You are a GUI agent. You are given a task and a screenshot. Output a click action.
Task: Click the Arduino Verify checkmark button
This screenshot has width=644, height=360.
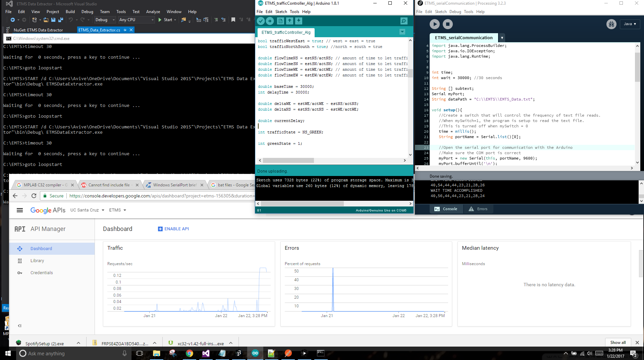pyautogui.click(x=261, y=21)
